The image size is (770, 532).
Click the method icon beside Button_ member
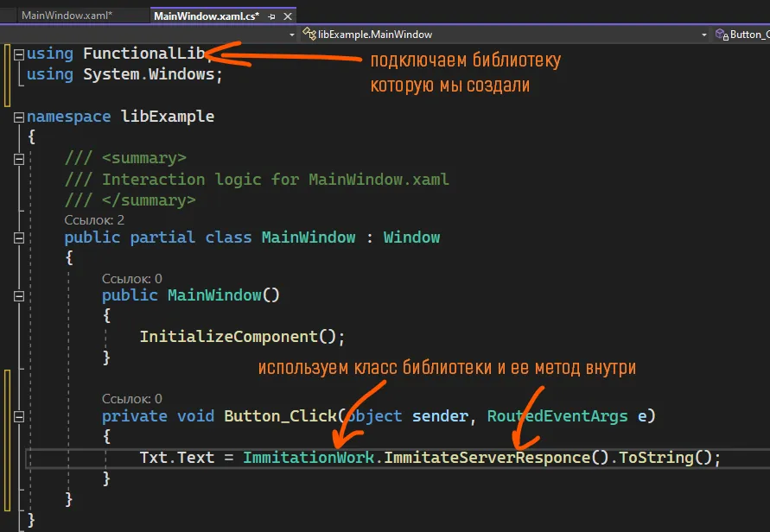tap(722, 35)
